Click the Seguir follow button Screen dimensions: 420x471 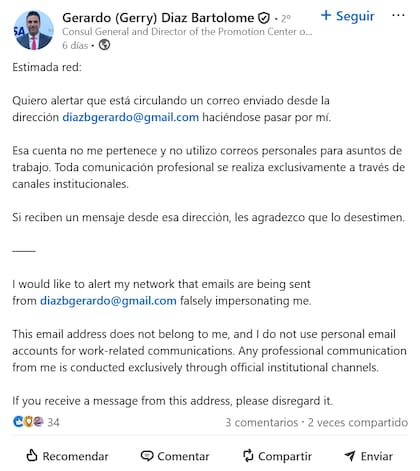point(348,16)
